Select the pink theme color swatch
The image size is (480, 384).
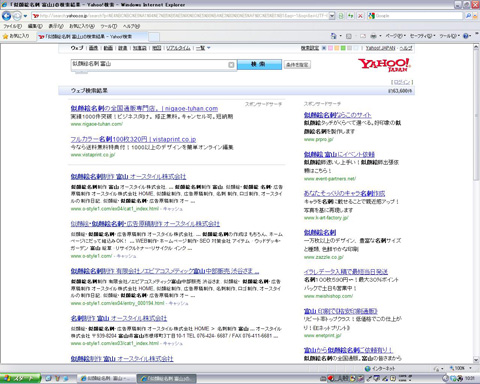[x=330, y=48]
